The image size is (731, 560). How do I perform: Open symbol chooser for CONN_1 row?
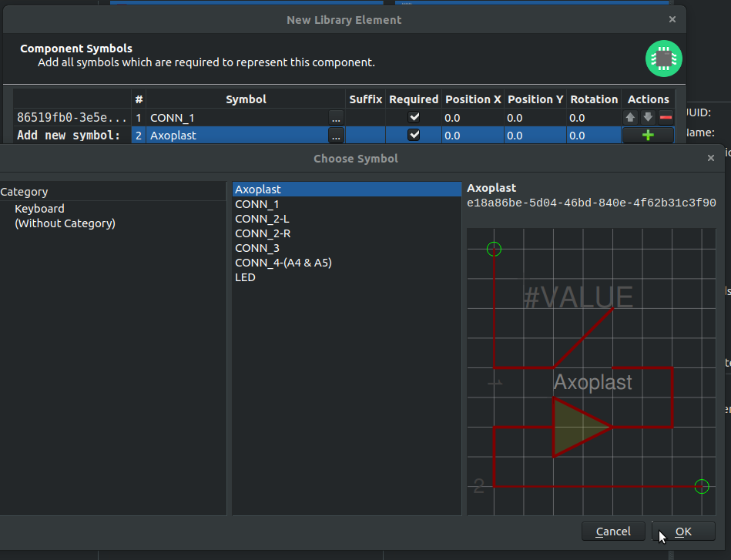(336, 118)
